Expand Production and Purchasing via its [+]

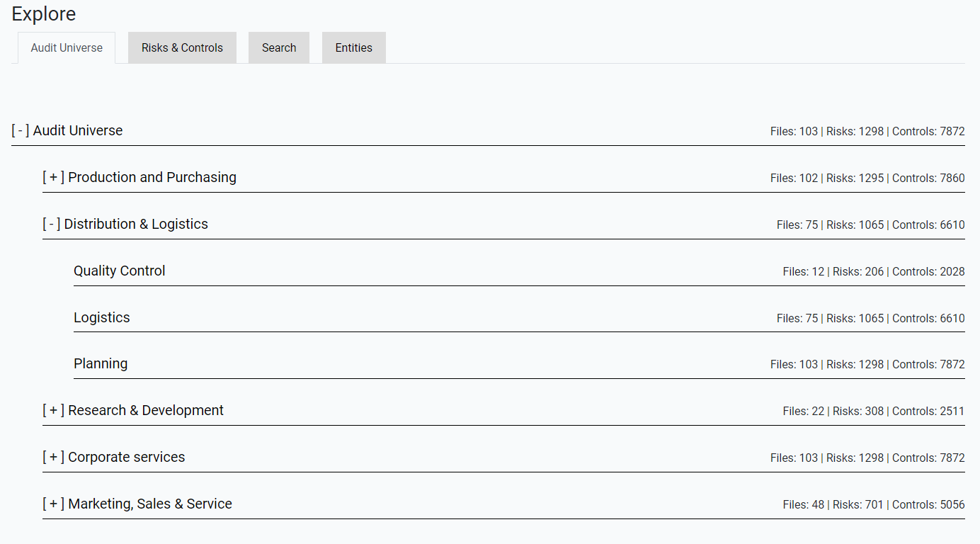tap(53, 178)
